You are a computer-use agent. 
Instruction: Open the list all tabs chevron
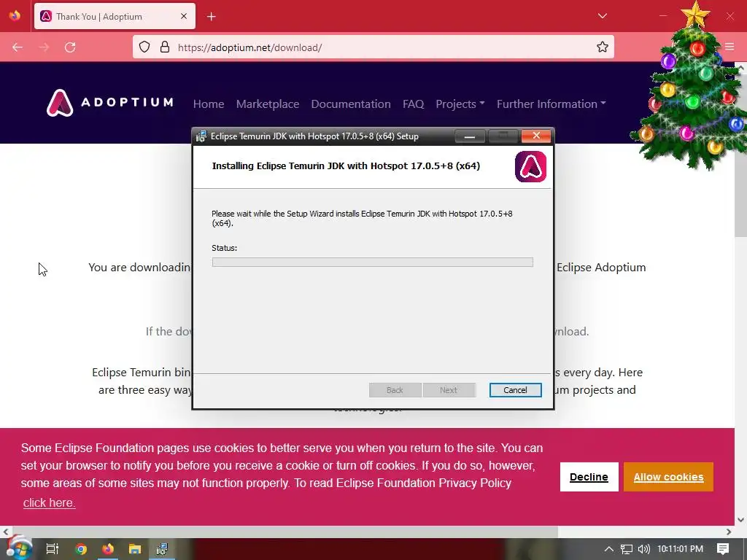click(602, 16)
